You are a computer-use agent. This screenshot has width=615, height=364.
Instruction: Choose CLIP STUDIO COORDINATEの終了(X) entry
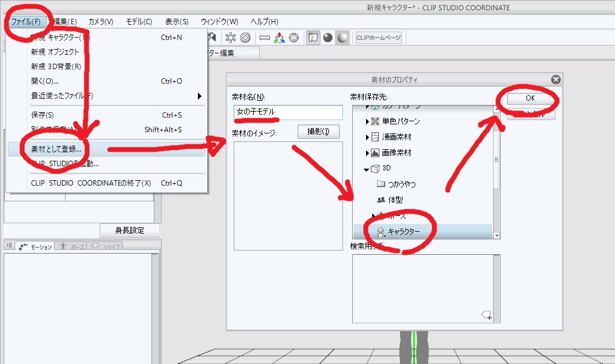tap(106, 183)
